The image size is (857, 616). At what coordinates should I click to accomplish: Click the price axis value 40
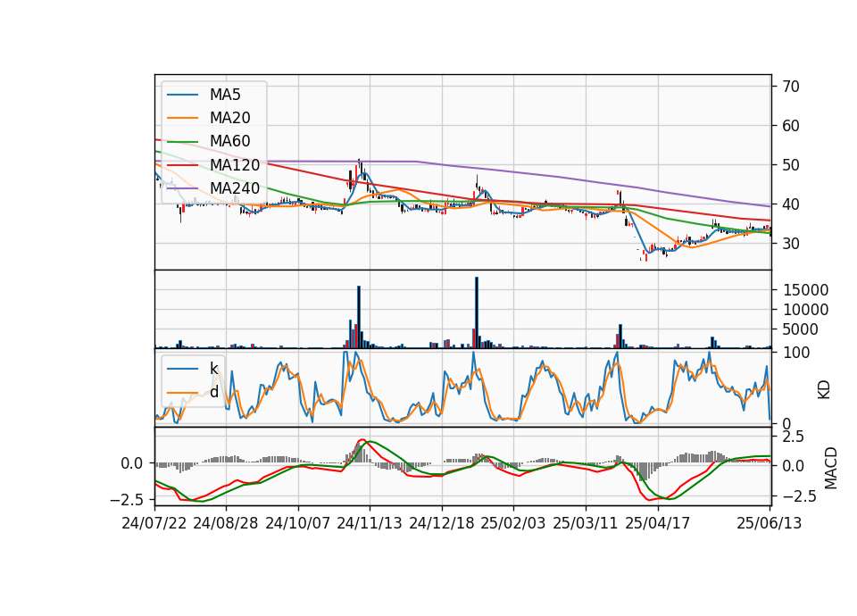coord(791,204)
